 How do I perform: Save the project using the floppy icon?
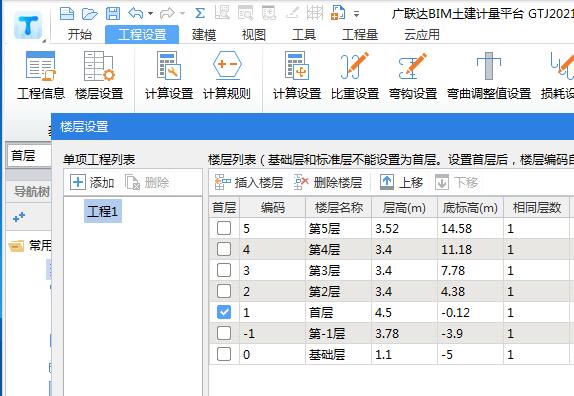pyautogui.click(x=113, y=14)
